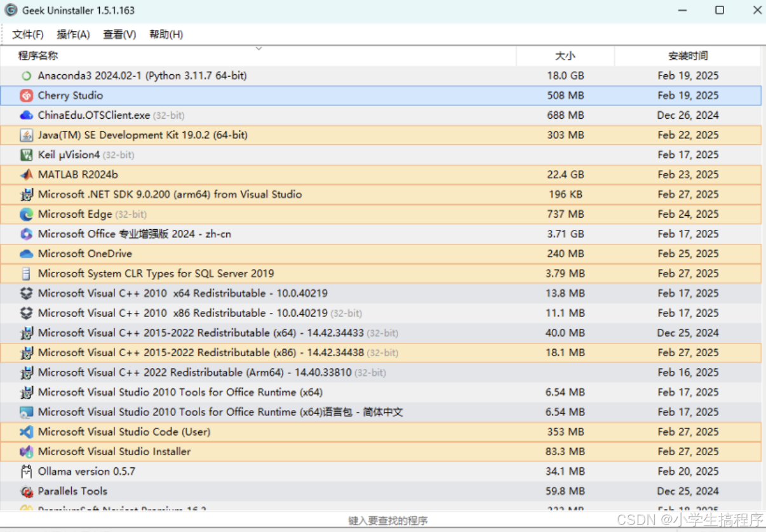Screen dimensions: 766x532
Task: Click the 22.4 GB size of MATLAB
Action: (565, 175)
